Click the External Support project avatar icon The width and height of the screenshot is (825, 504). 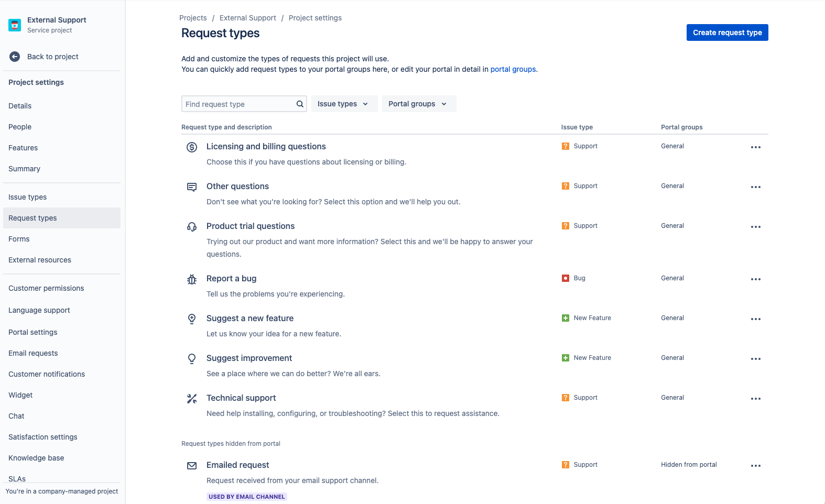[x=15, y=25]
